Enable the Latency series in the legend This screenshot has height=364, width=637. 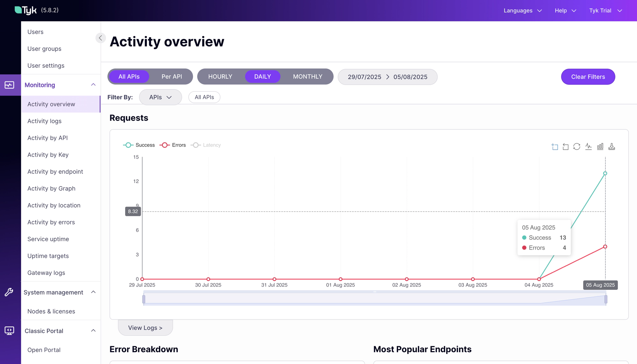click(x=206, y=145)
